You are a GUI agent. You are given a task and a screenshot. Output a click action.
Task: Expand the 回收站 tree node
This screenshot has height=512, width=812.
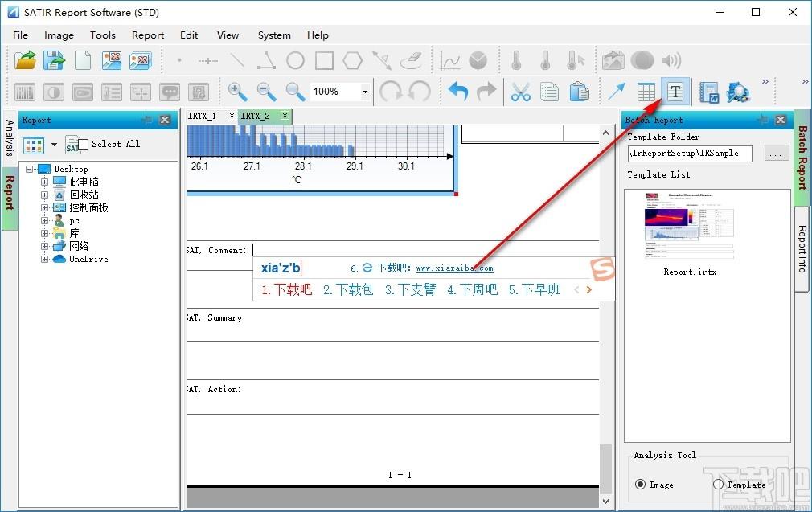44,195
